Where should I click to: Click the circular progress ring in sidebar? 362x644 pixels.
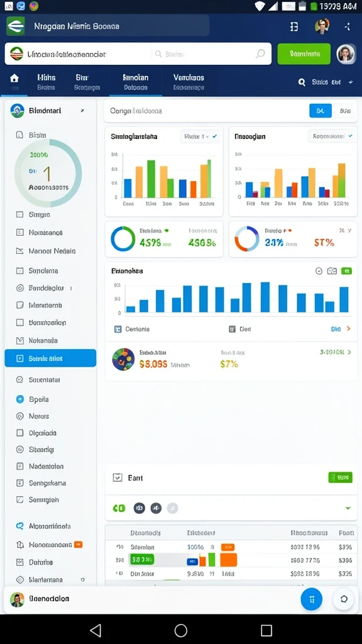48,173
